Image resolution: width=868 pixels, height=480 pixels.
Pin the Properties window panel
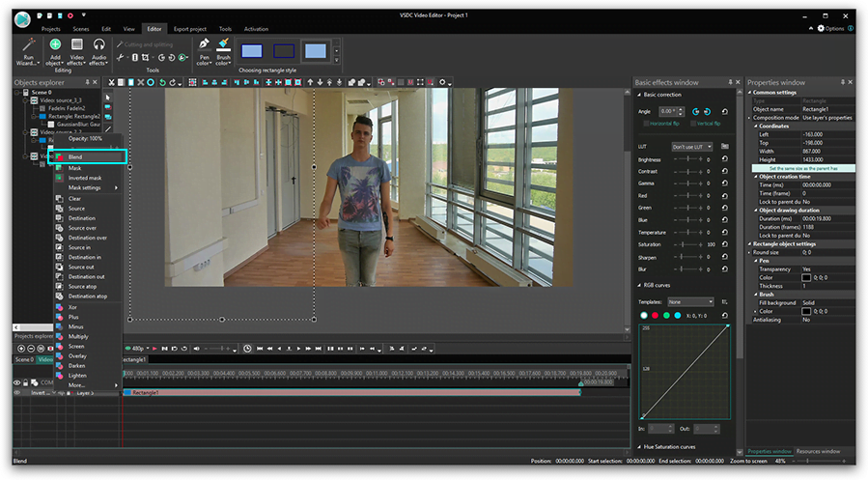pos(842,82)
